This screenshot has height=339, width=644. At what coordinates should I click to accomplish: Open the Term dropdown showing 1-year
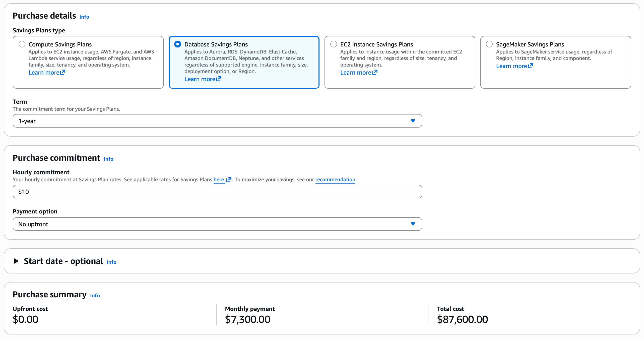point(217,121)
